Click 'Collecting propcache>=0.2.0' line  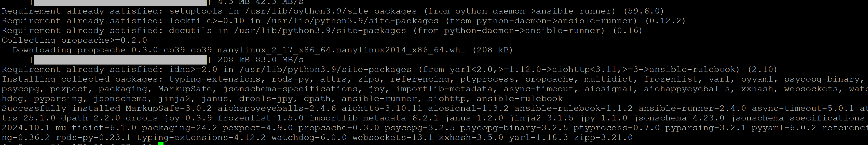[x=74, y=41]
